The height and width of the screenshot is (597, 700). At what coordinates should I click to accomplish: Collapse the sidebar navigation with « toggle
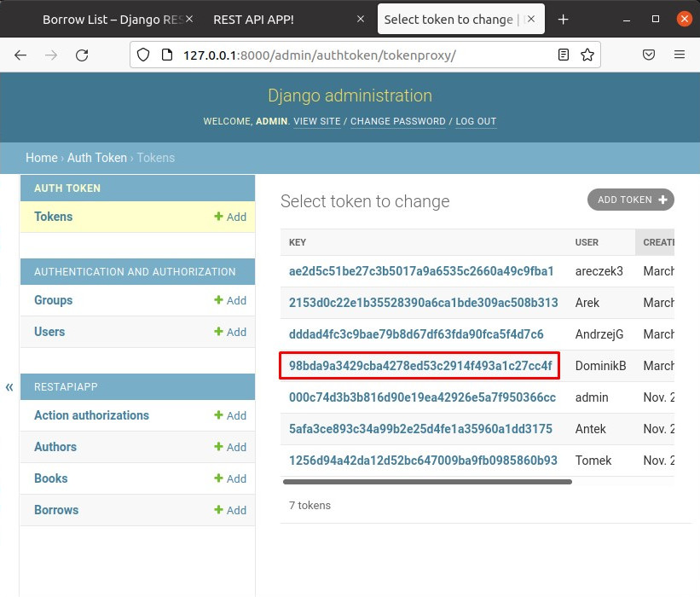(x=9, y=387)
